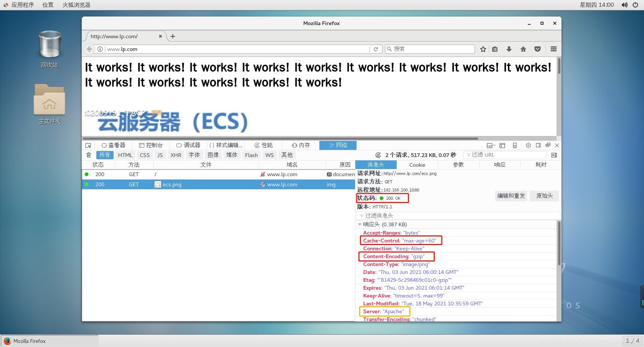Go back to the previous page
Viewport: 644px width, 347px height.
(x=89, y=49)
